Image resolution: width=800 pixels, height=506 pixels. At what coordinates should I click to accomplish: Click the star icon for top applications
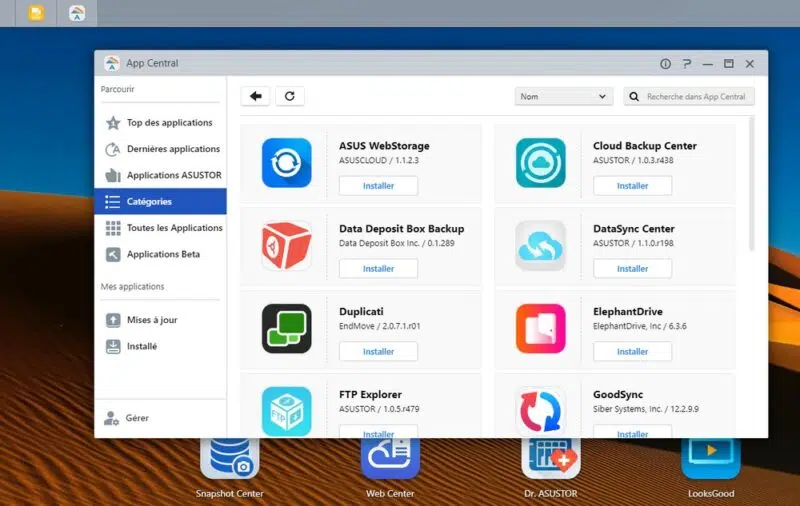click(113, 123)
